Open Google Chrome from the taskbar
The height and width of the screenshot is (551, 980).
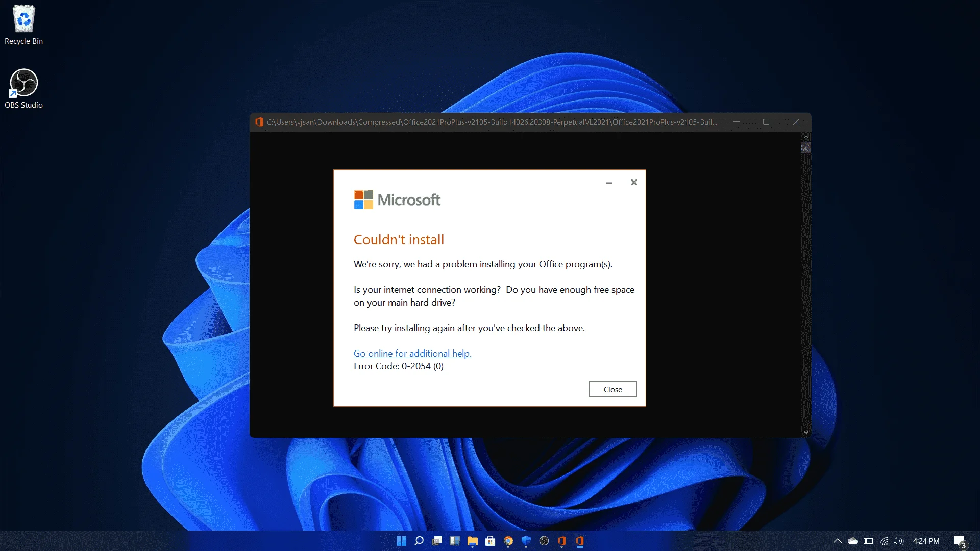pyautogui.click(x=508, y=541)
